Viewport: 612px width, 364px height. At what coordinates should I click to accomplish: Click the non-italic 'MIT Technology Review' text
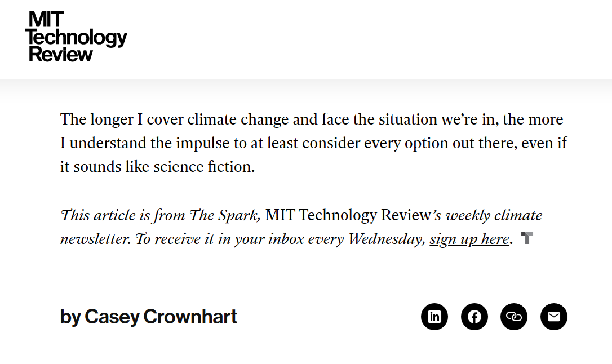(348, 215)
